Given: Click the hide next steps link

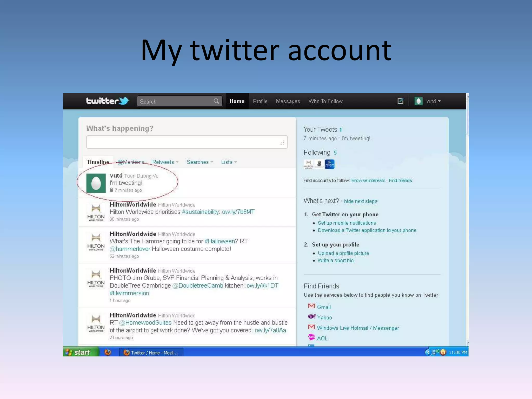Looking at the screenshot, I should [361, 201].
